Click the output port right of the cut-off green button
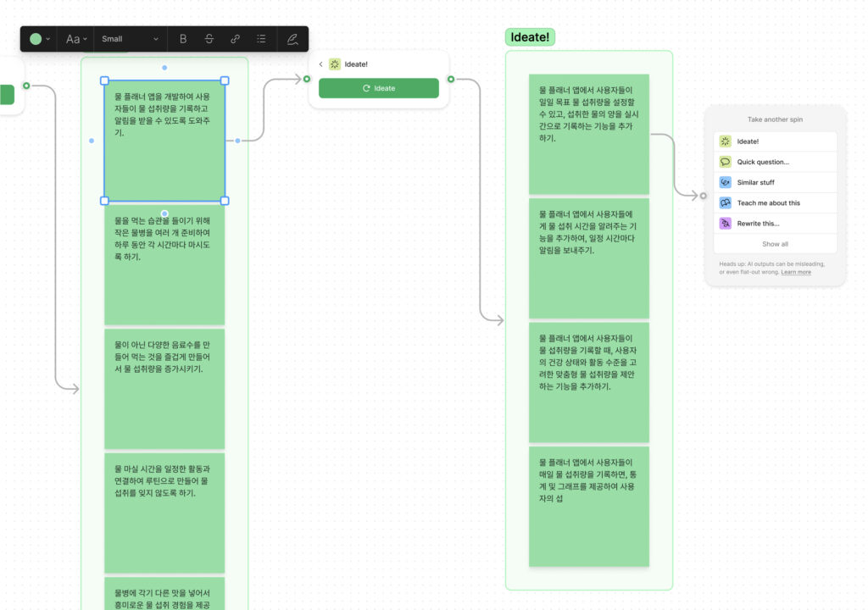Viewport: 868px width, 610px height. (x=26, y=86)
